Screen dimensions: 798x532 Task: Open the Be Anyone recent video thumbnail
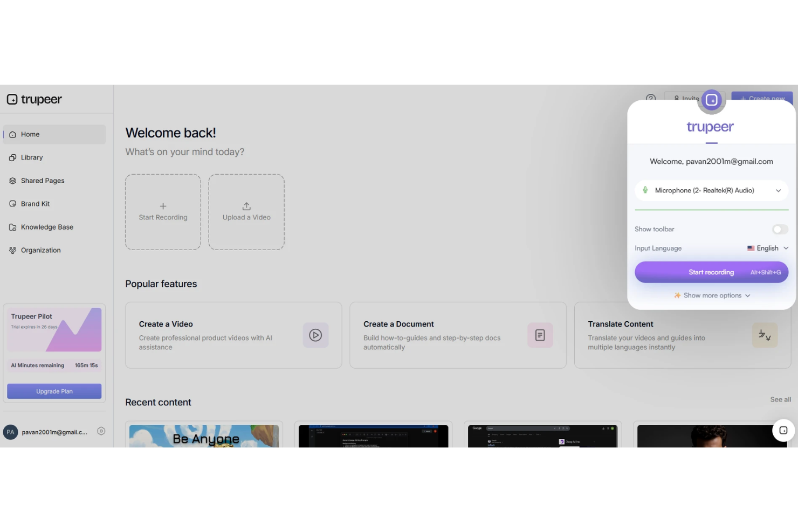point(204,436)
